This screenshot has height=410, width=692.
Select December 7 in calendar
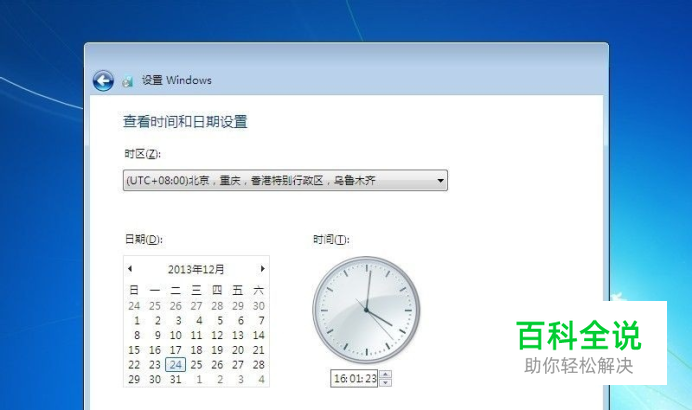(261, 320)
